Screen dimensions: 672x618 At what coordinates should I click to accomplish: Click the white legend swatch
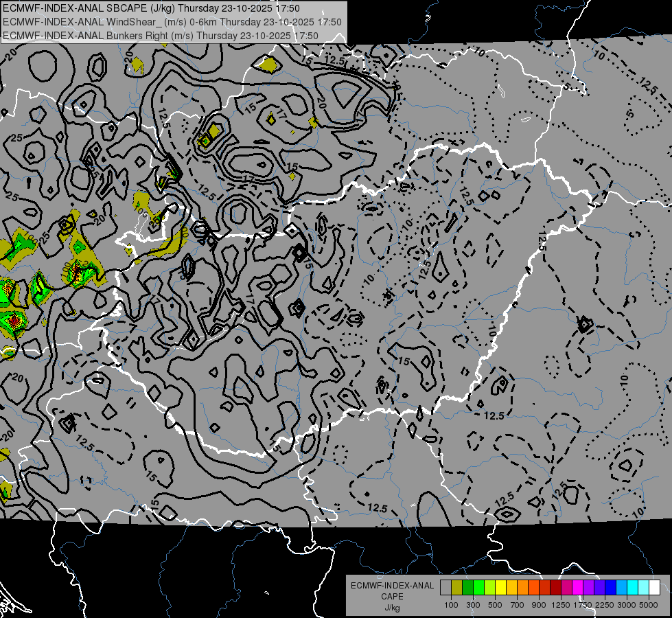coord(654,588)
